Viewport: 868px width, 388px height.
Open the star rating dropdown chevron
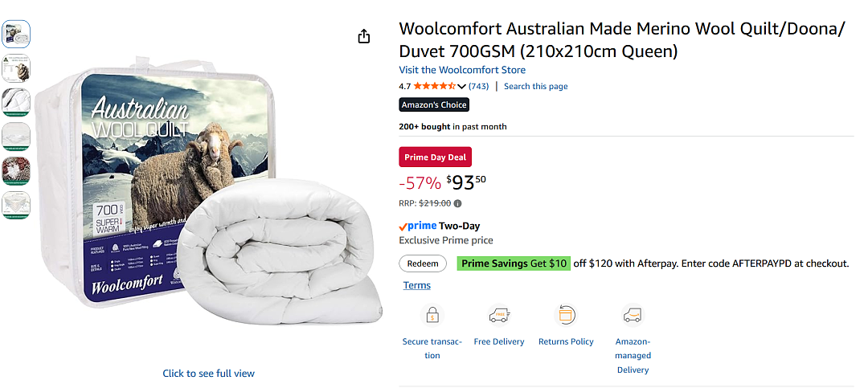point(461,86)
